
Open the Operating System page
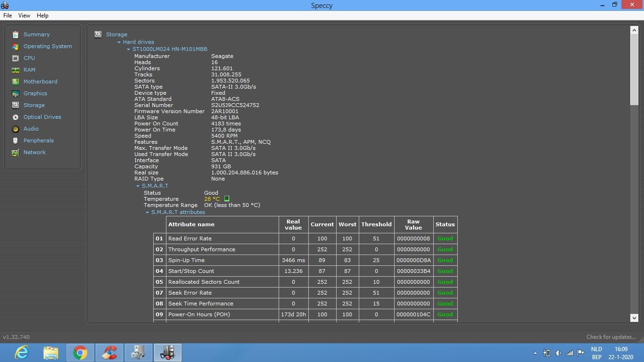click(x=48, y=46)
